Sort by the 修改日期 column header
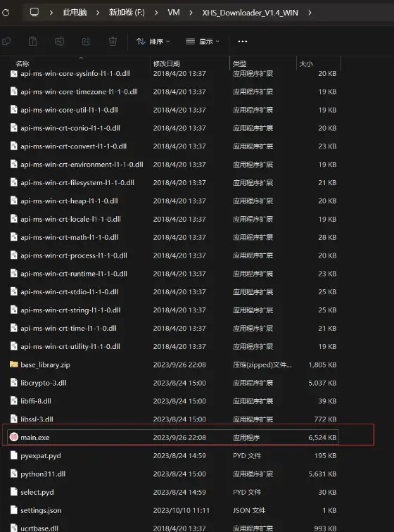Image resolution: width=394 pixels, height=532 pixels. pyautogui.click(x=166, y=63)
